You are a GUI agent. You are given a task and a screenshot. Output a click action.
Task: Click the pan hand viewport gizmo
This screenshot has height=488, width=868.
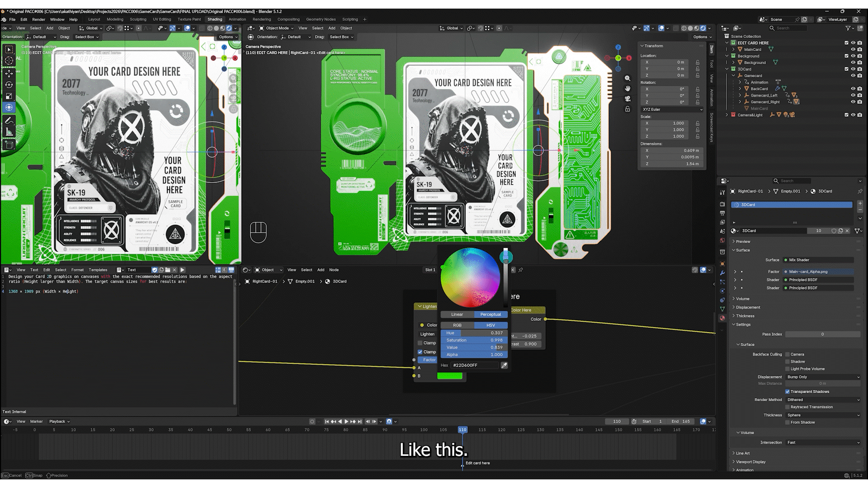point(627,89)
